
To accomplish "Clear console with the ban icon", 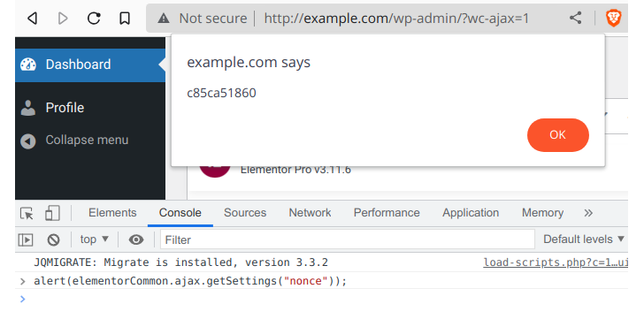I will point(53,239).
